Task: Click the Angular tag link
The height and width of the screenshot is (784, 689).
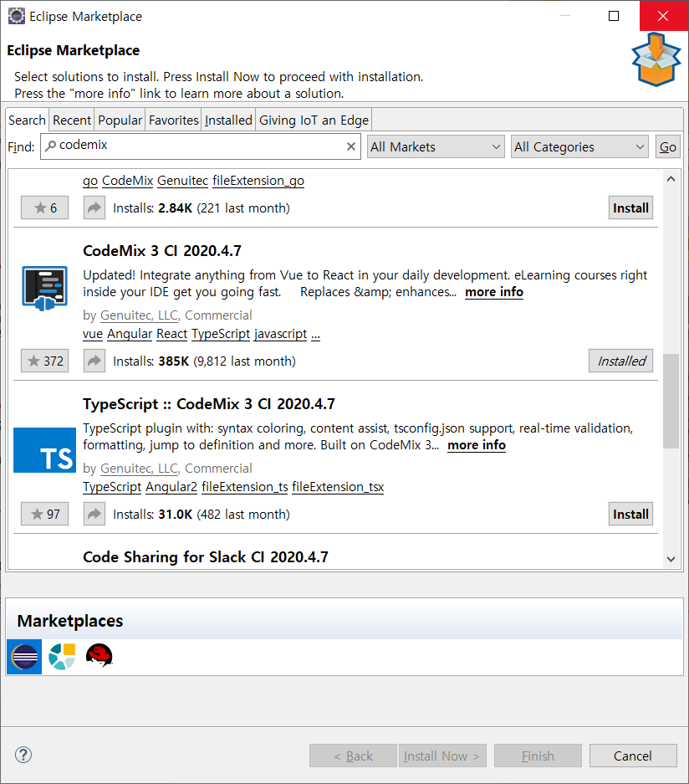Action: coord(130,334)
